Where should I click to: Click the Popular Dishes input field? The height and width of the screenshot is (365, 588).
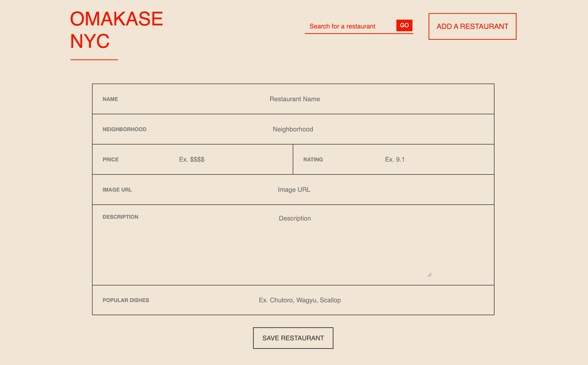[x=300, y=300]
